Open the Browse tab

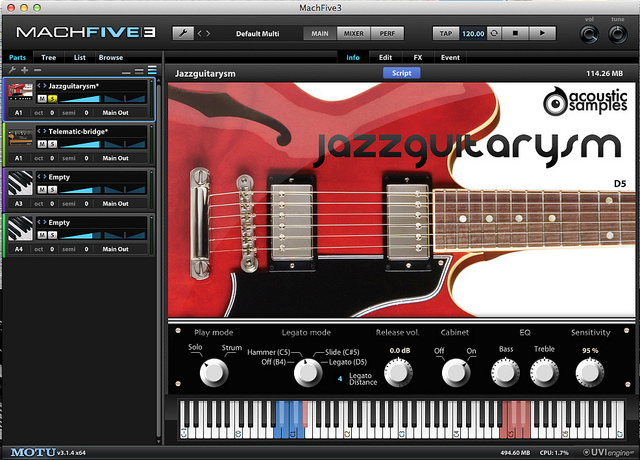coord(111,58)
